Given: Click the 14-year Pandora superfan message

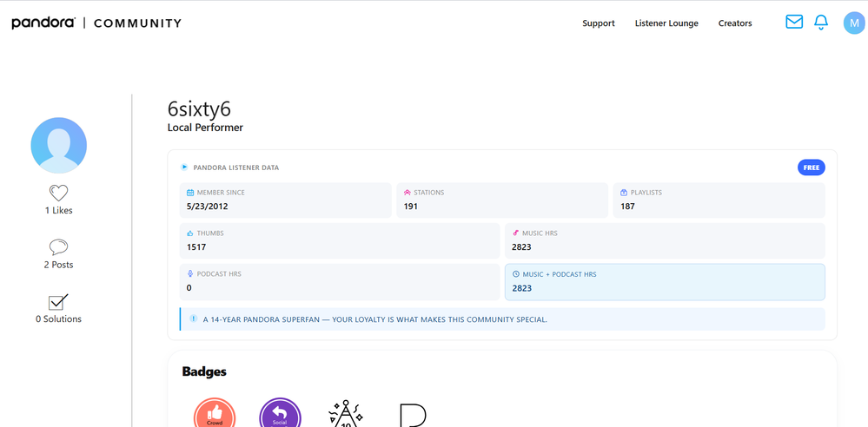Looking at the screenshot, I should pos(374,319).
